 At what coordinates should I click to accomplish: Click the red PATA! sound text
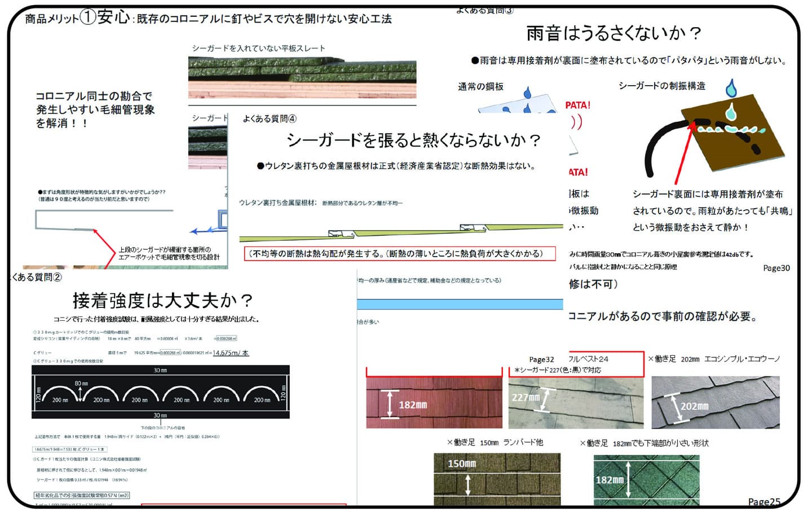(x=577, y=105)
